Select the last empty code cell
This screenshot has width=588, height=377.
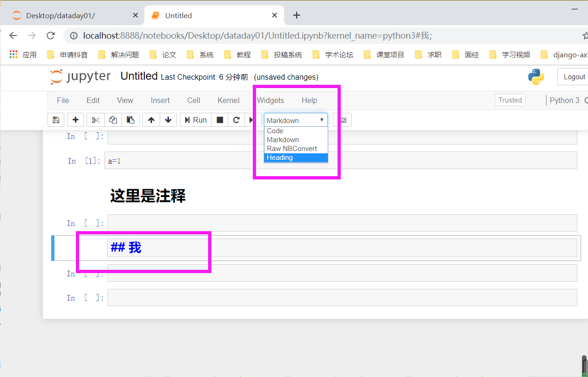342,297
